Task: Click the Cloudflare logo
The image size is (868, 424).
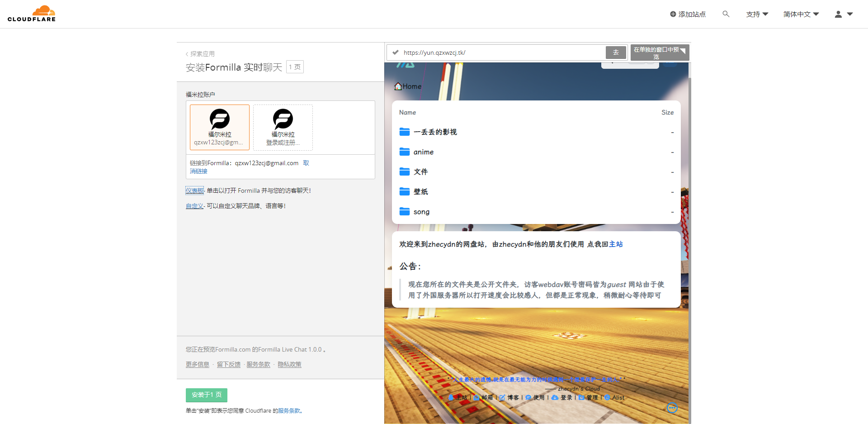Action: click(x=32, y=14)
